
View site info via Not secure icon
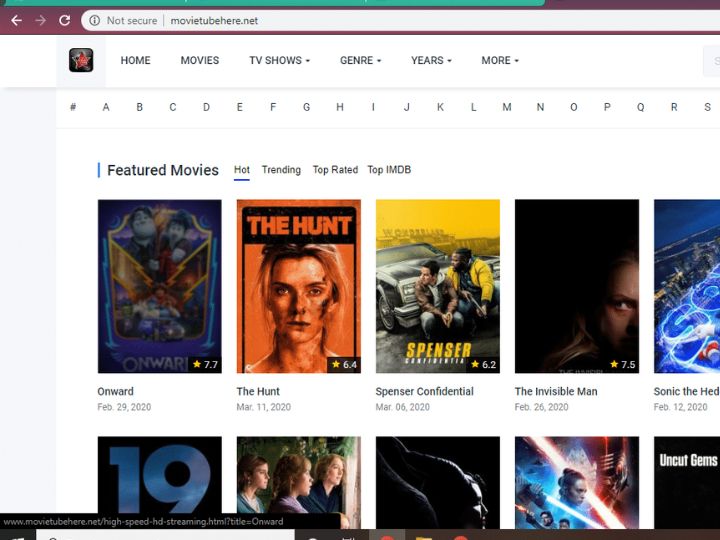point(95,21)
